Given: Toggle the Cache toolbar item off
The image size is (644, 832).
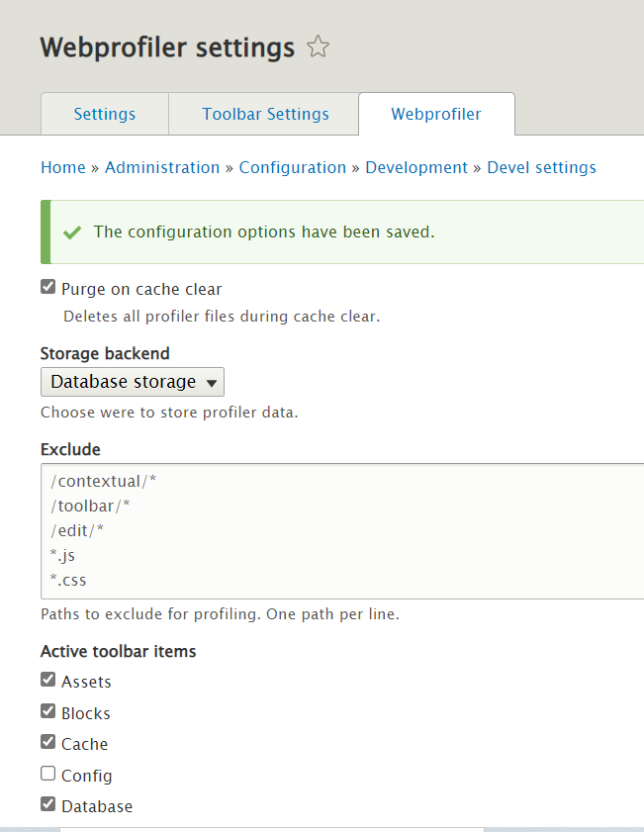Looking at the screenshot, I should (x=47, y=741).
